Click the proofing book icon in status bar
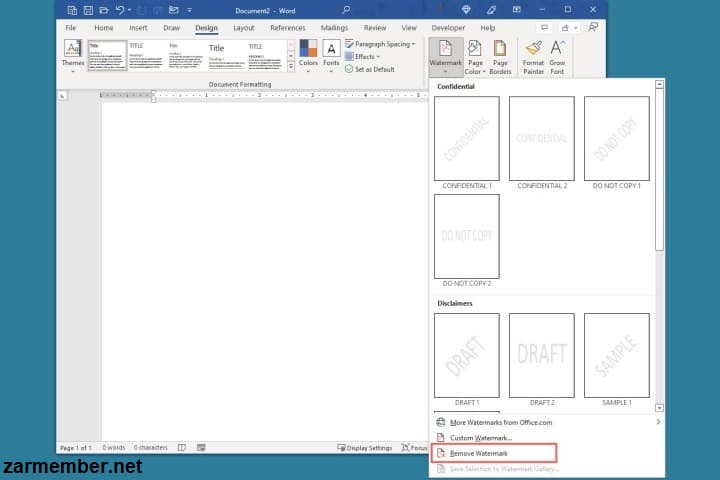This screenshot has height=480, width=720. [182, 447]
